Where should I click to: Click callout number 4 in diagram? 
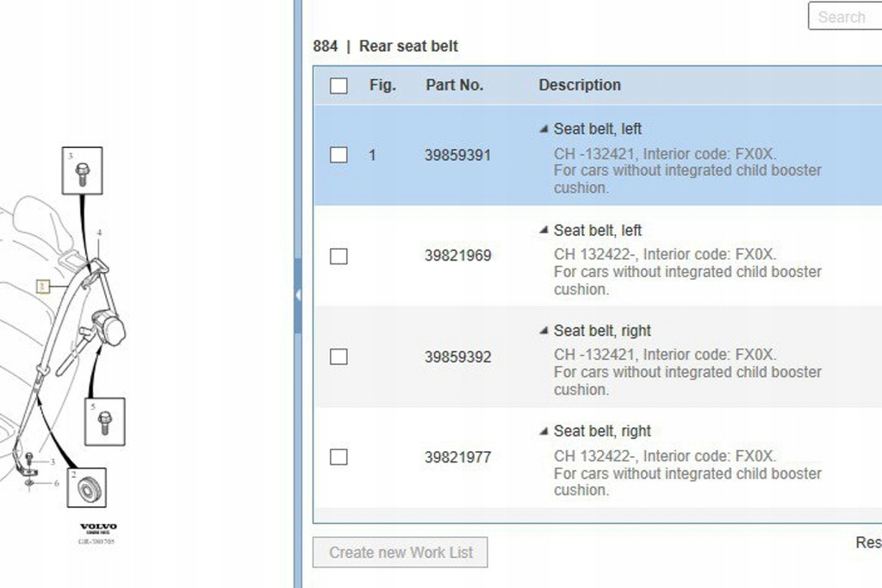(100, 232)
